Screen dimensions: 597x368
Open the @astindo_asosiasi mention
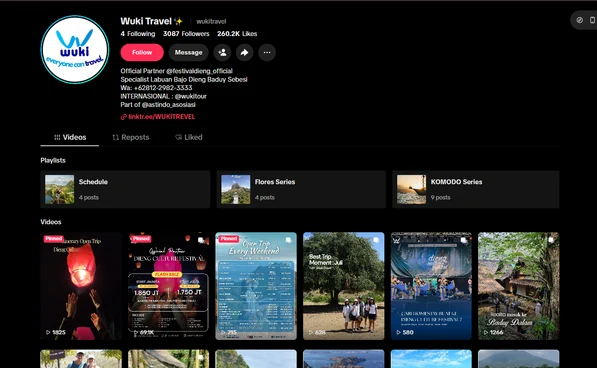[169, 105]
